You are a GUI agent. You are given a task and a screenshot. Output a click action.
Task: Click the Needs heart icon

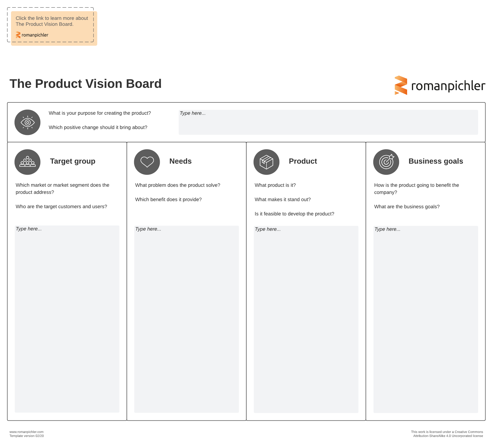pos(147,162)
